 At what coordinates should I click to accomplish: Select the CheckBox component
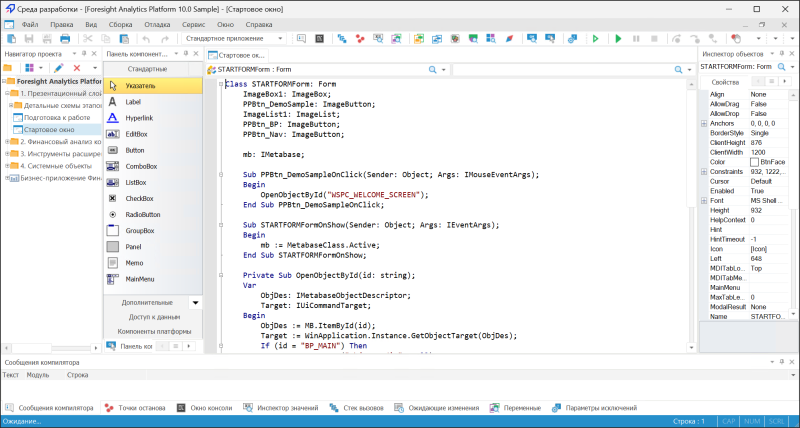(x=153, y=198)
